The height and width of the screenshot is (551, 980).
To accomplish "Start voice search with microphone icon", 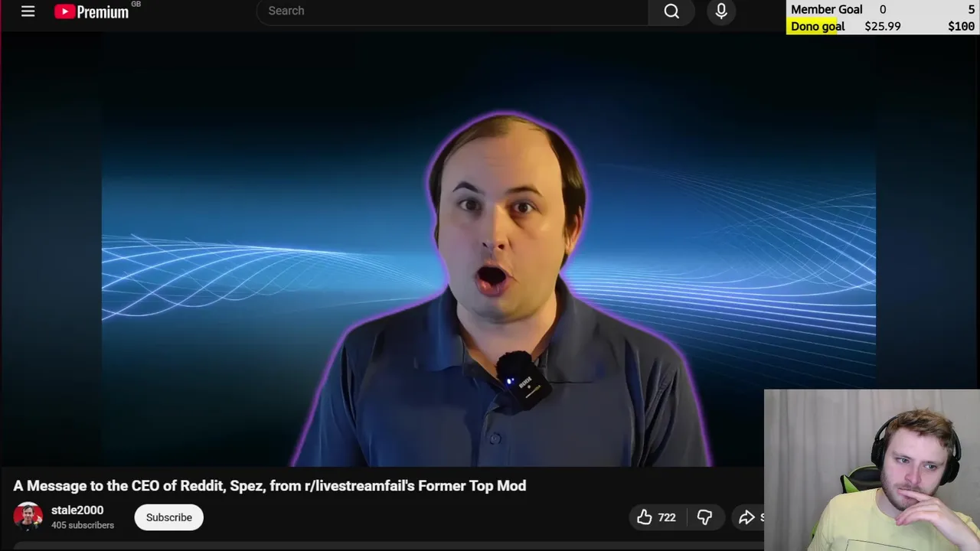I will [721, 11].
